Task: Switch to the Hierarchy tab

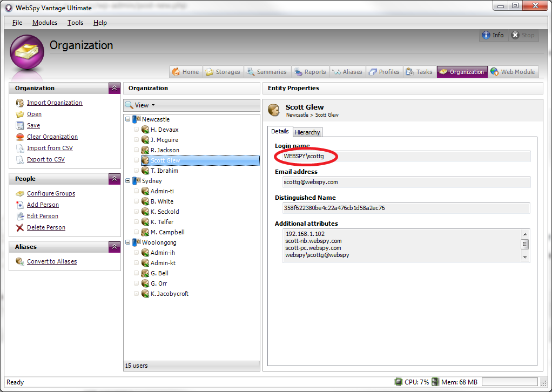Action: 307,132
